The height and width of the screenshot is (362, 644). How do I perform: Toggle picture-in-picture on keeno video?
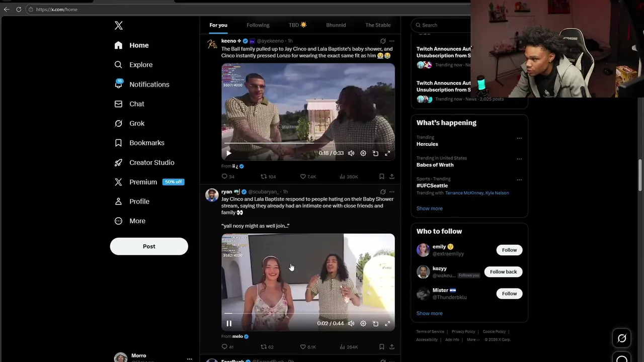pyautogui.click(x=375, y=153)
